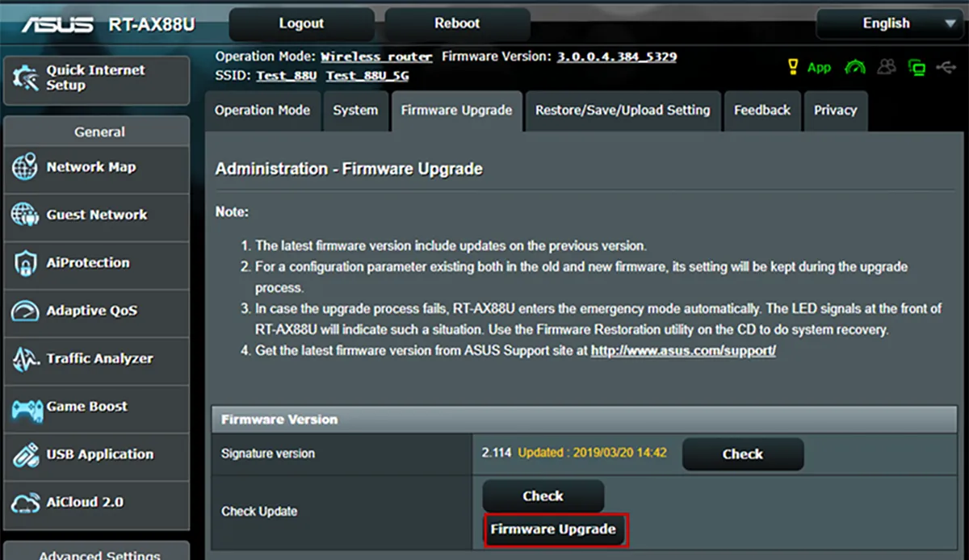Open the English language dropdown
The height and width of the screenshot is (560, 969).
(x=891, y=23)
